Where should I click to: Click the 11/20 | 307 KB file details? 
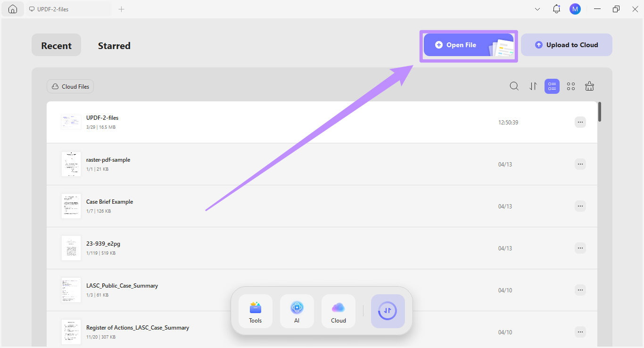(x=101, y=337)
